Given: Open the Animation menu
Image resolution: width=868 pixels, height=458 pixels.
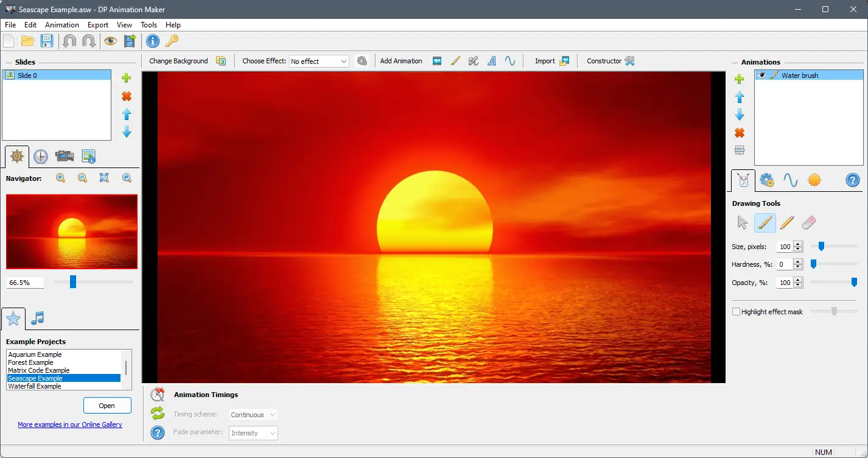Looking at the screenshot, I should 62,25.
